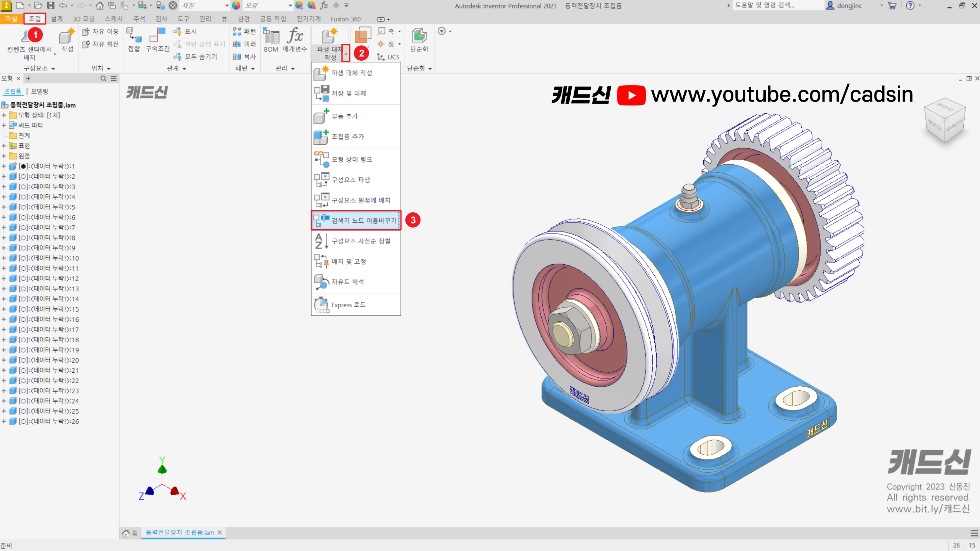Switch to the 스케치 ribbon tab
This screenshot has width=980, height=551.
coord(114,19)
